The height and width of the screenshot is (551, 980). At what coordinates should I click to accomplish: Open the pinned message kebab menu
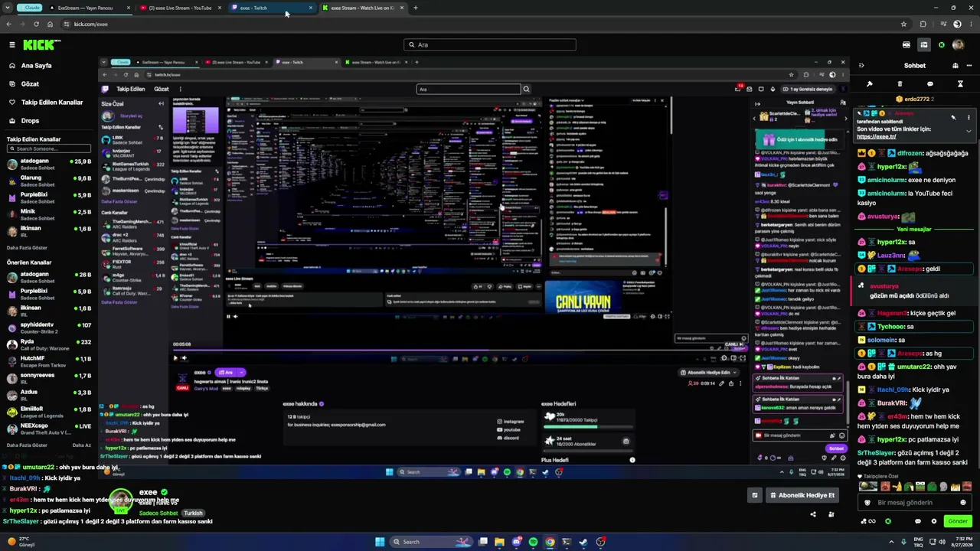969,118
